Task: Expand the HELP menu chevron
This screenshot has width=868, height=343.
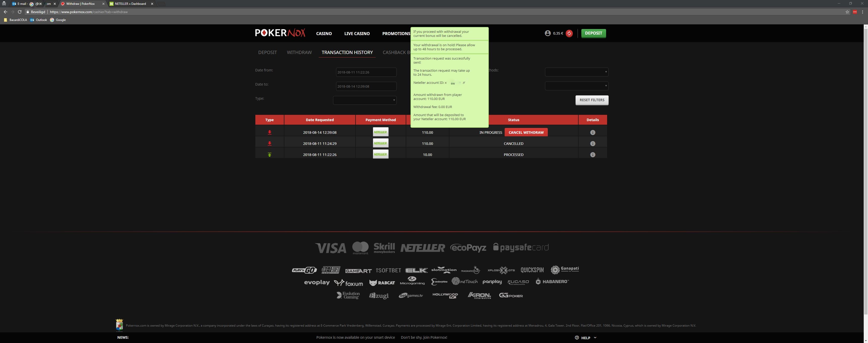Action: pos(595,337)
